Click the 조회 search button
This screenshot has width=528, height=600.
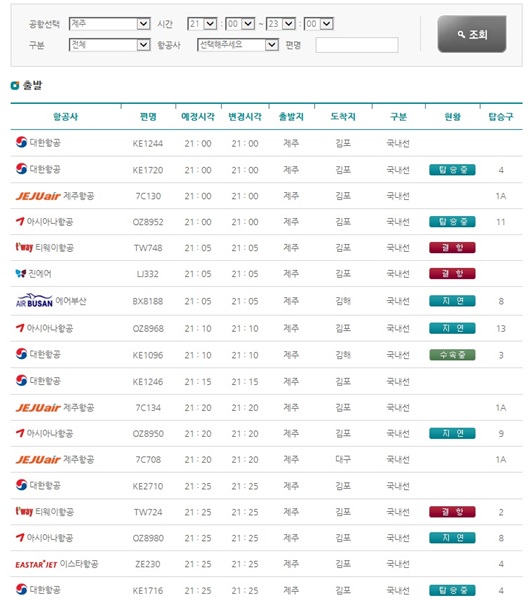[x=472, y=34]
